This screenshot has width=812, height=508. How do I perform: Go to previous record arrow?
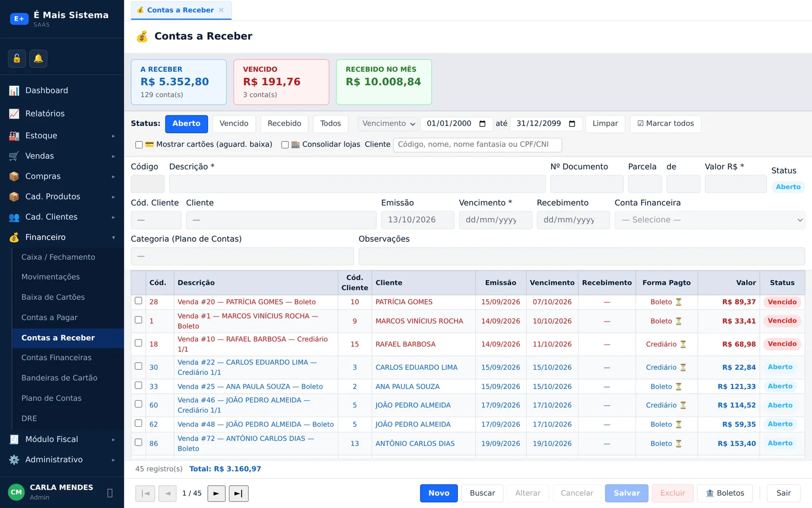pos(167,493)
